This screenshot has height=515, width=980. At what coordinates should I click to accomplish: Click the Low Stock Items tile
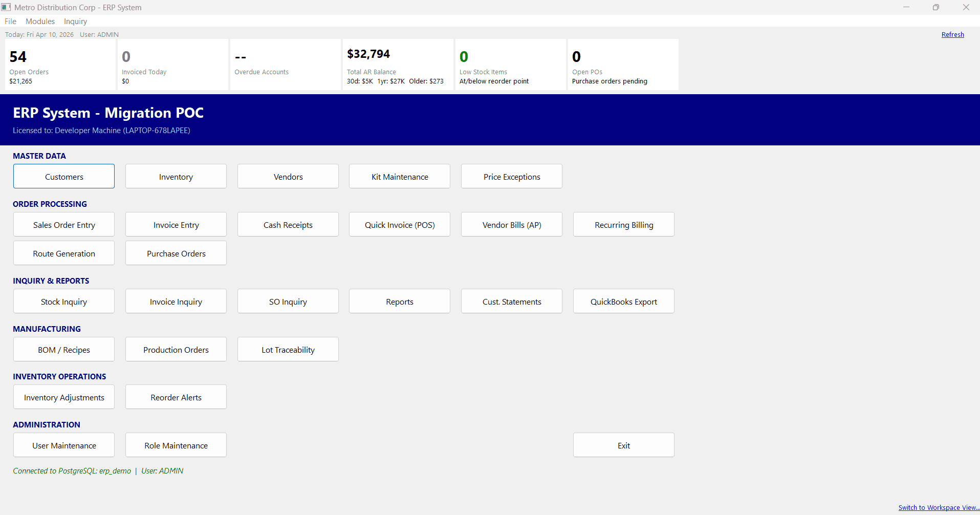point(511,65)
